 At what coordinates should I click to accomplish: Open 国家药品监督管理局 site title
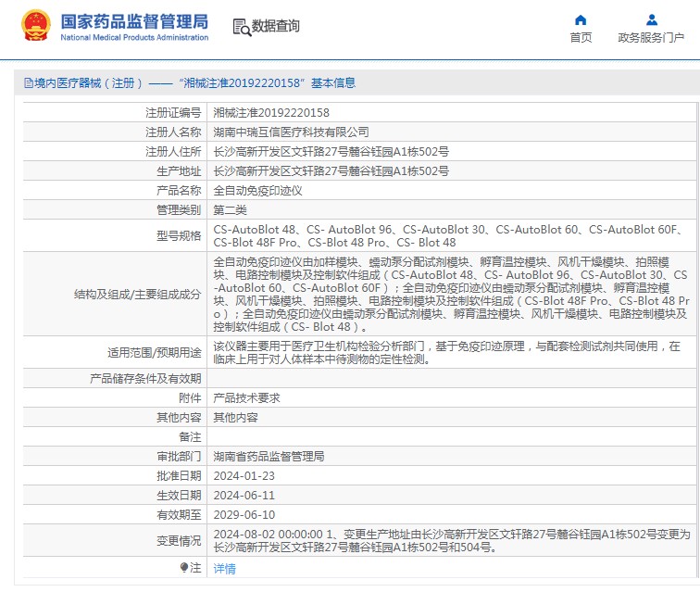[x=134, y=22]
